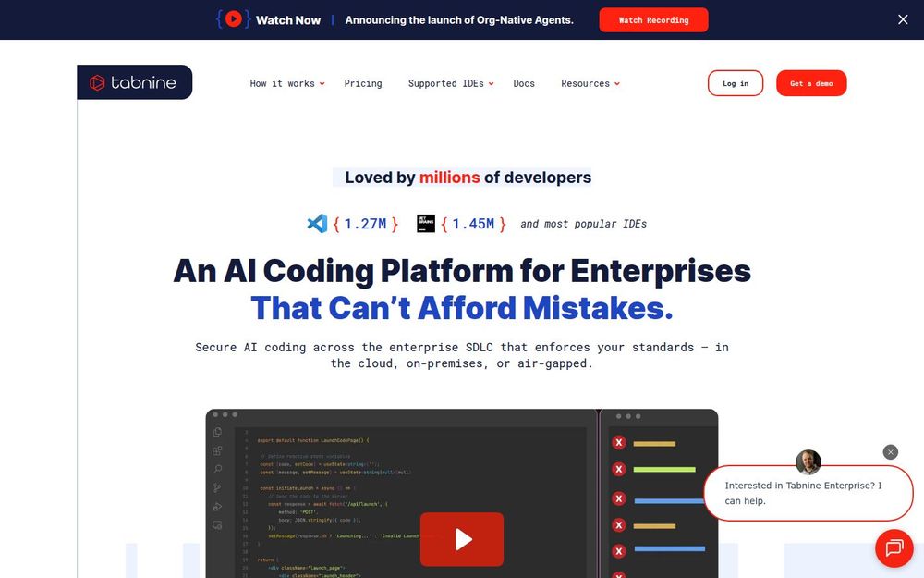This screenshot has width=924, height=578.
Task: Click the first red X icon in the video panel
Action: (619, 442)
